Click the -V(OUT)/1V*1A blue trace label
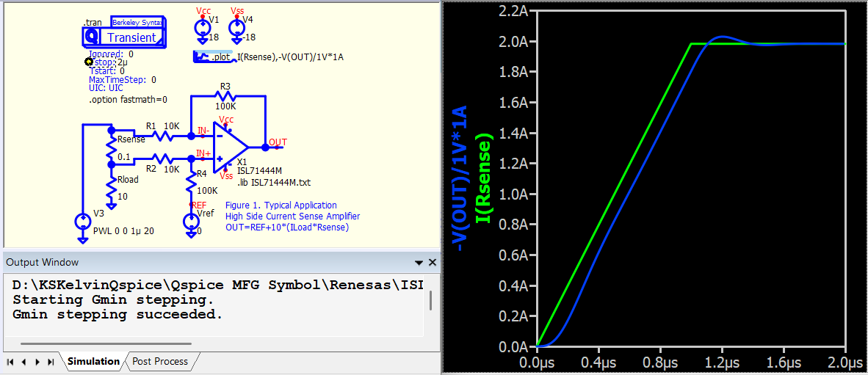The height and width of the screenshot is (375, 868). [x=460, y=178]
